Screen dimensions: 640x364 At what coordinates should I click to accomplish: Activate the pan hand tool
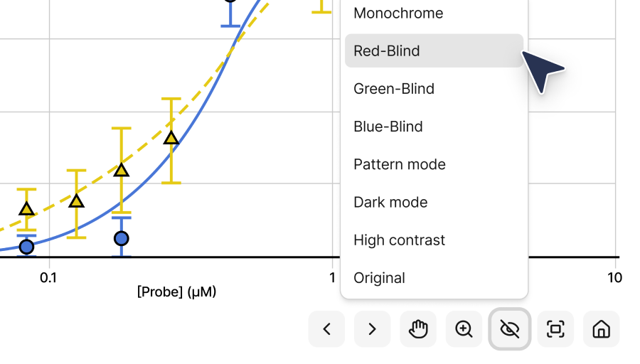pyautogui.click(x=418, y=329)
